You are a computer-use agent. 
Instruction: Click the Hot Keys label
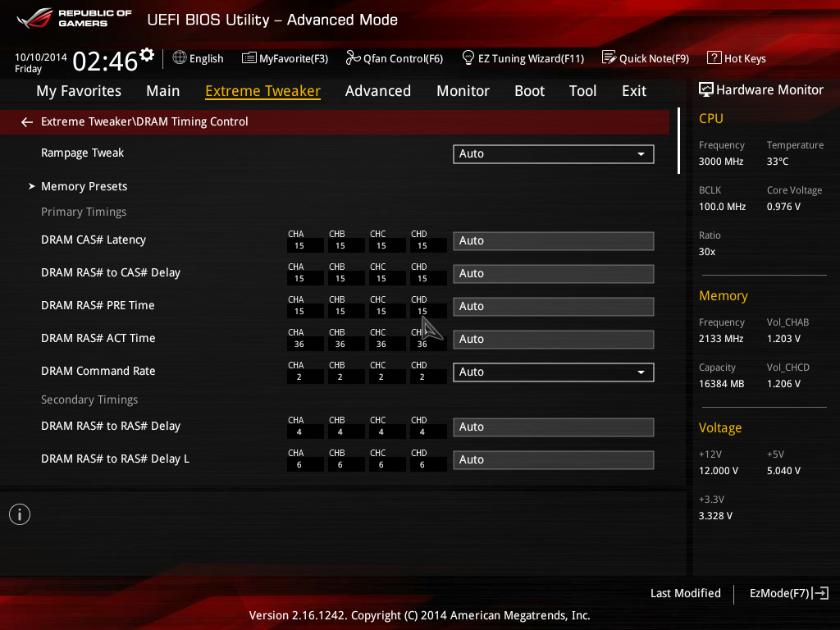point(745,58)
